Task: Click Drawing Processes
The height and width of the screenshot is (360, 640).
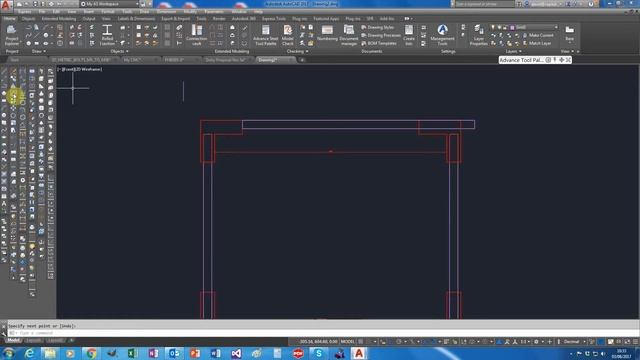Action: pyautogui.click(x=381, y=35)
